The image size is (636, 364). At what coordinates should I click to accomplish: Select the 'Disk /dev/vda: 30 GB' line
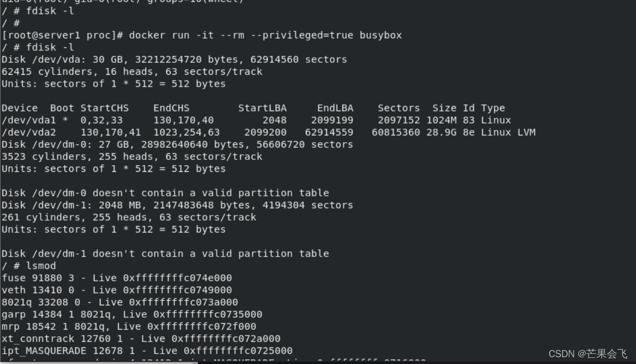coord(174,60)
